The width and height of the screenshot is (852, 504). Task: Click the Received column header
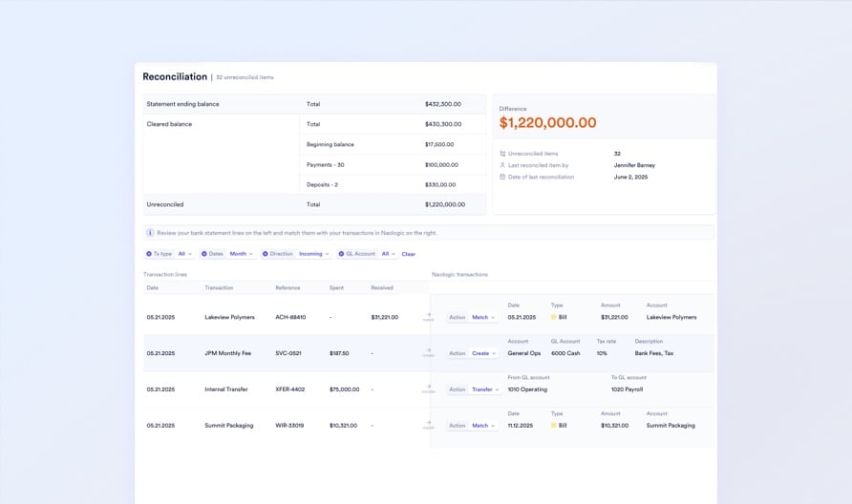(x=382, y=288)
